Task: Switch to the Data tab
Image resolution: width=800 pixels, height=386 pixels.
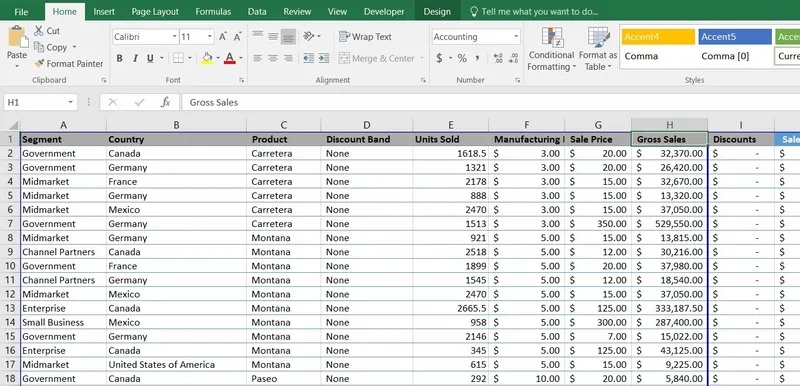Action: (x=257, y=11)
